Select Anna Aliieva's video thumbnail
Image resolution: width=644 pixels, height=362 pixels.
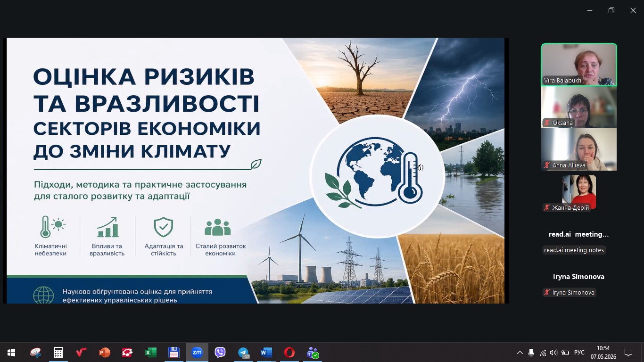click(579, 149)
